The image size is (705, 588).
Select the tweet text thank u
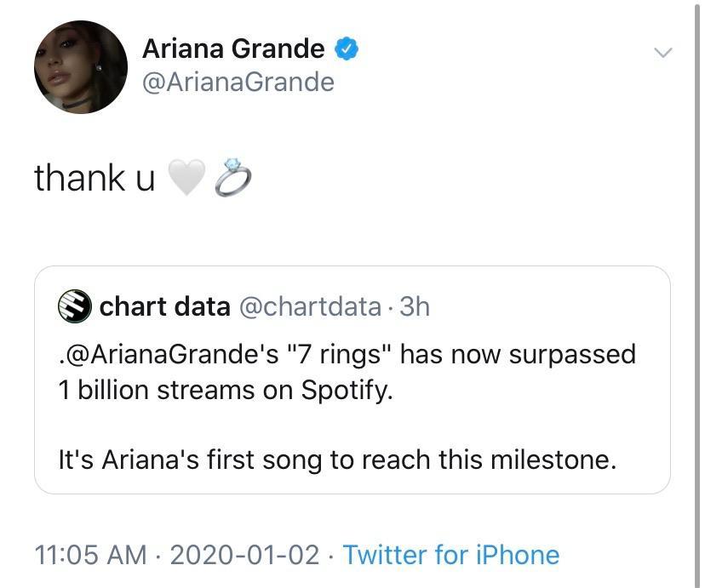95,177
